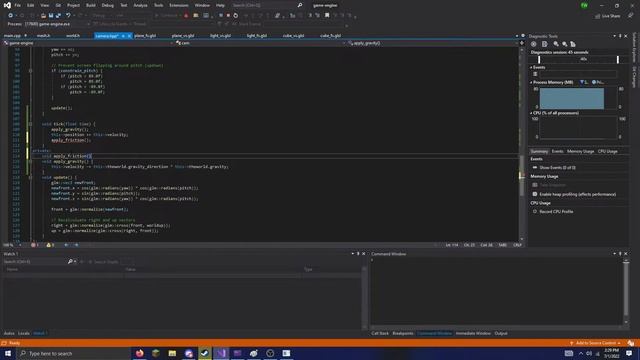The height and width of the screenshot is (360, 640).
Task: Open the Build menu
Action: (x=91, y=5)
